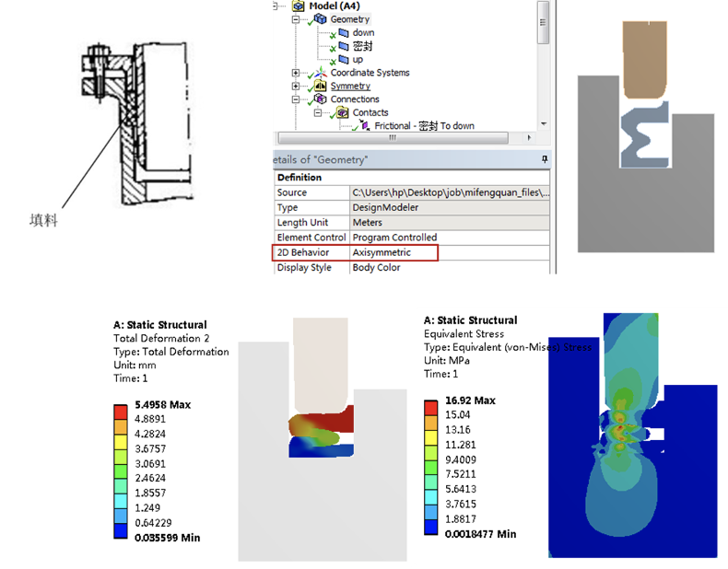728x569 pixels.
Task: Click 'Equivalent Stress' result title
Action: click(x=464, y=334)
